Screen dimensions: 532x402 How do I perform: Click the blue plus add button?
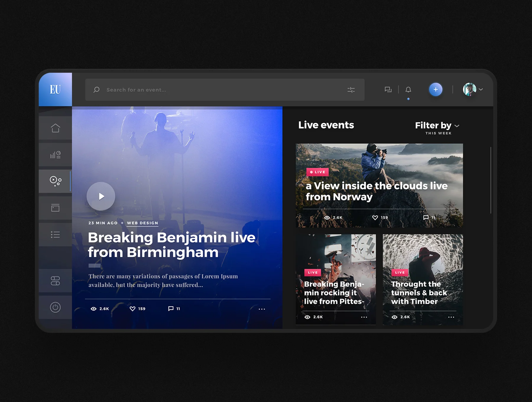pyautogui.click(x=436, y=89)
